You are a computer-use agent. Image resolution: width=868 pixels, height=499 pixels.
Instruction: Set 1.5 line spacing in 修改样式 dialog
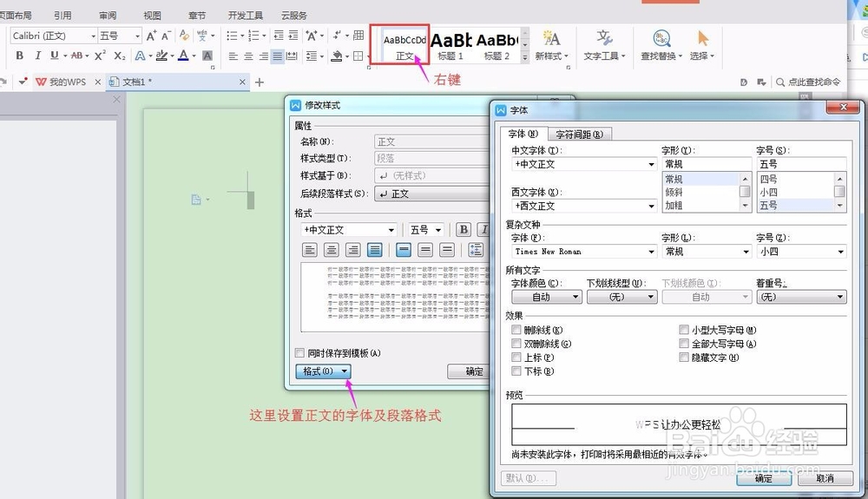(x=425, y=250)
